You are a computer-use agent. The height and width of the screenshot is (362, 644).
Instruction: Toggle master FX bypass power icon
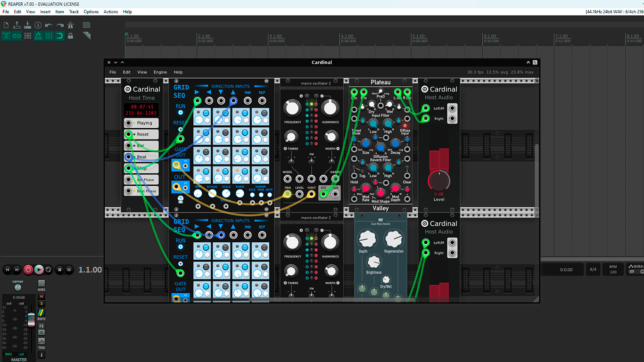[x=41, y=332]
